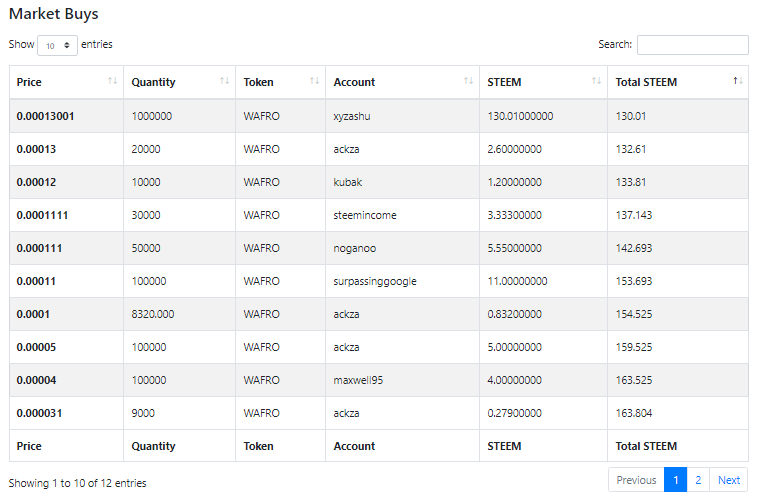Toggle Total STEEM sort direction icon
Image resolution: width=777 pixels, height=499 pixels.
[738, 81]
